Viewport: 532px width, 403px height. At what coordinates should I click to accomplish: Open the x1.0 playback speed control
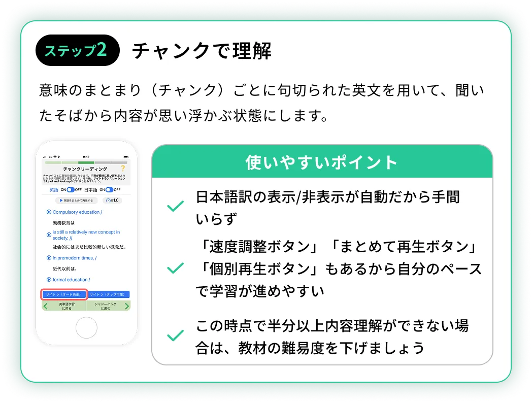click(112, 200)
